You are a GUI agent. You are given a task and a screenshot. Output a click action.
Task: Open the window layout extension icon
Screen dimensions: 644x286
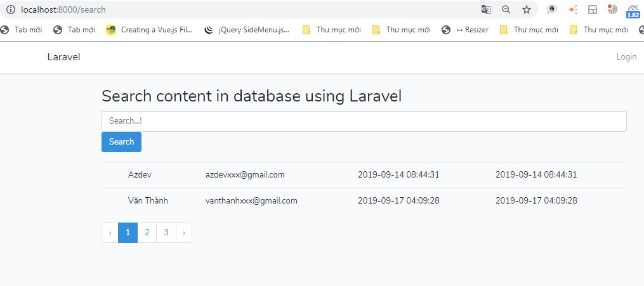click(593, 10)
